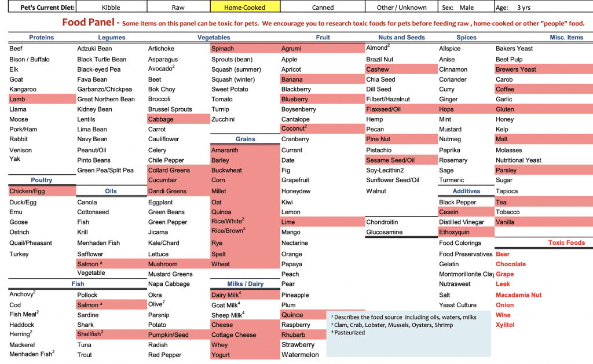The image size is (593, 364).
Task: Select the highlighted Cashew cell
Action: (x=401, y=69)
